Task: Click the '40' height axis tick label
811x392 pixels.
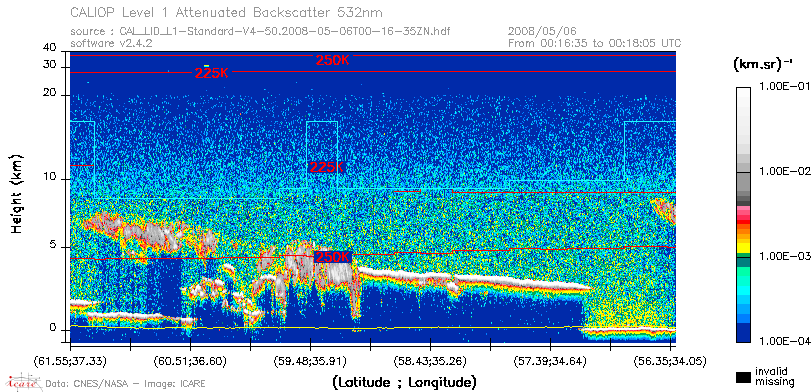Action: (50, 48)
